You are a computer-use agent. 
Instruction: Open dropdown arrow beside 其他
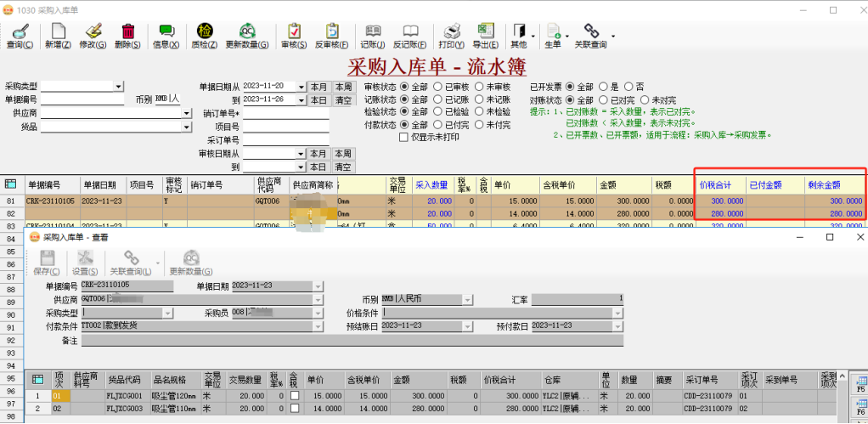click(533, 37)
